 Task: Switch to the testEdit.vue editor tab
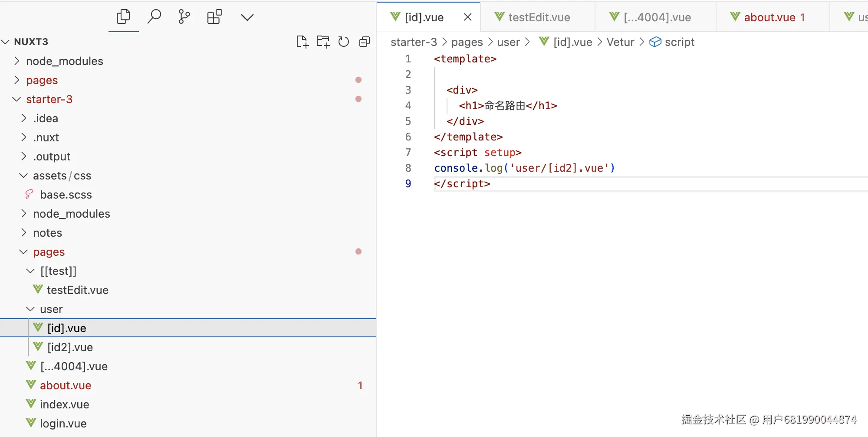[537, 17]
